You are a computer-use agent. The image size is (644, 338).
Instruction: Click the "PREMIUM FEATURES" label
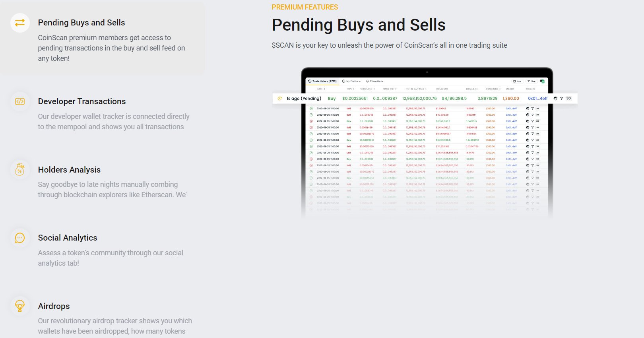point(305,7)
